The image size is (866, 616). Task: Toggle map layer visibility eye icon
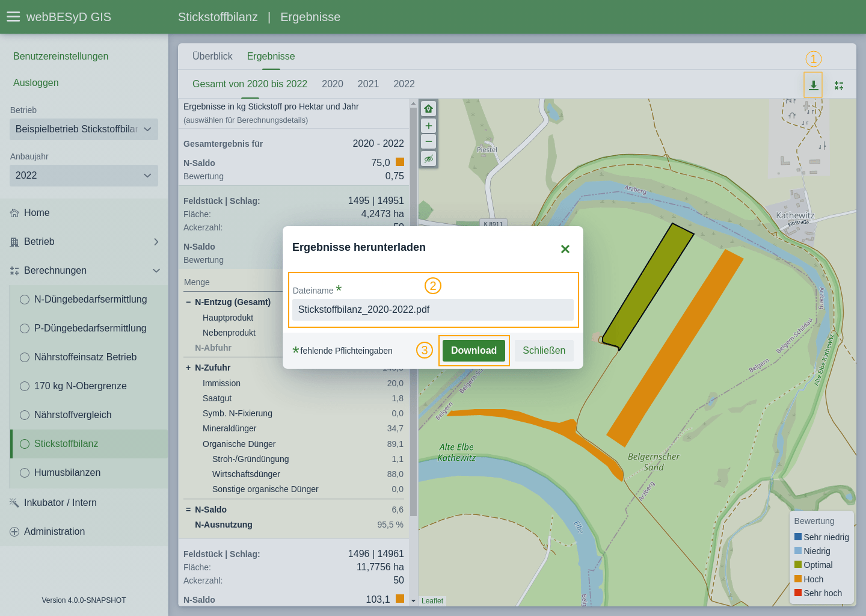coord(428,159)
